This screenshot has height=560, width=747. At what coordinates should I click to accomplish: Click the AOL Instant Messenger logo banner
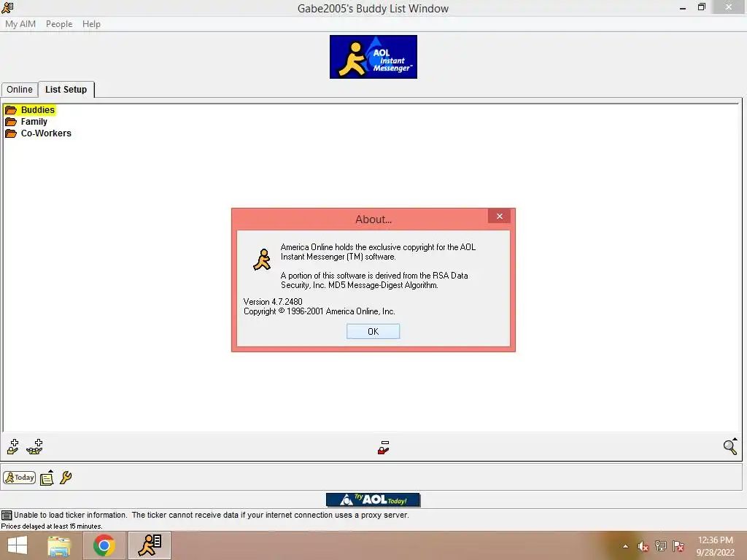click(x=373, y=57)
